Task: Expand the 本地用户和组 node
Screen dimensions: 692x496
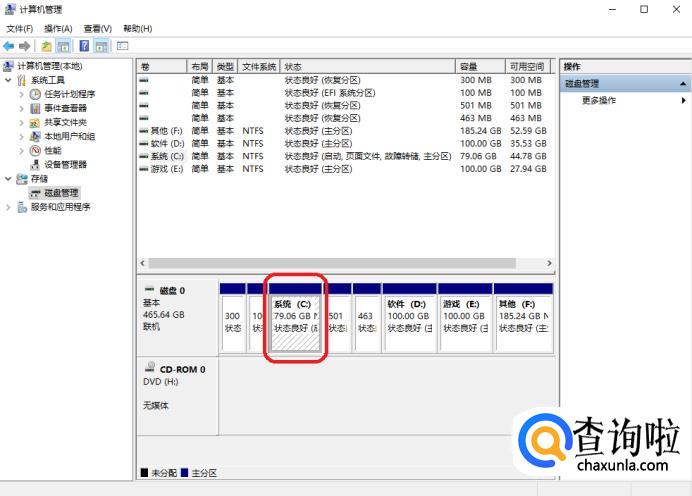Action: click(21, 136)
